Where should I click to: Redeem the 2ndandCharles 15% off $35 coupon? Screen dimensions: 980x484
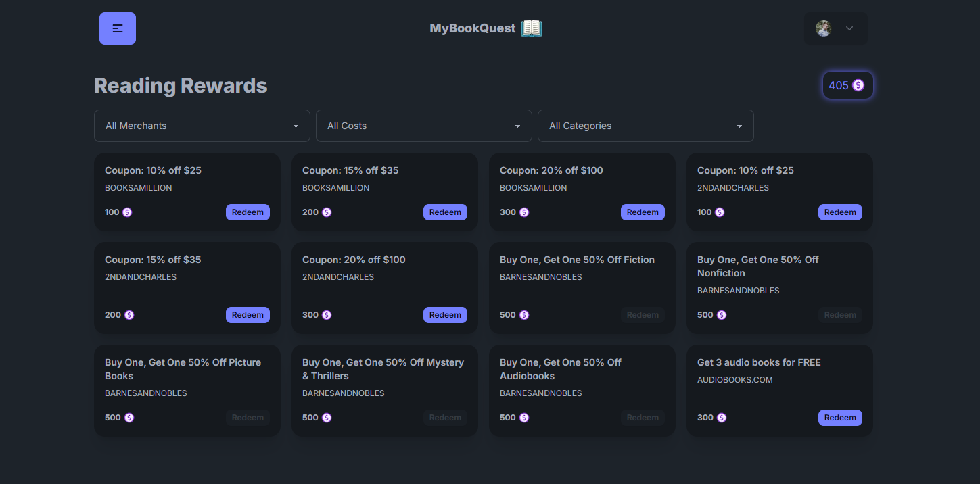click(248, 314)
